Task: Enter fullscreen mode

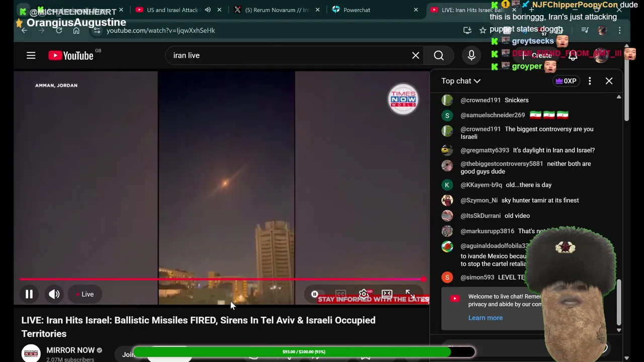Action: pyautogui.click(x=410, y=294)
